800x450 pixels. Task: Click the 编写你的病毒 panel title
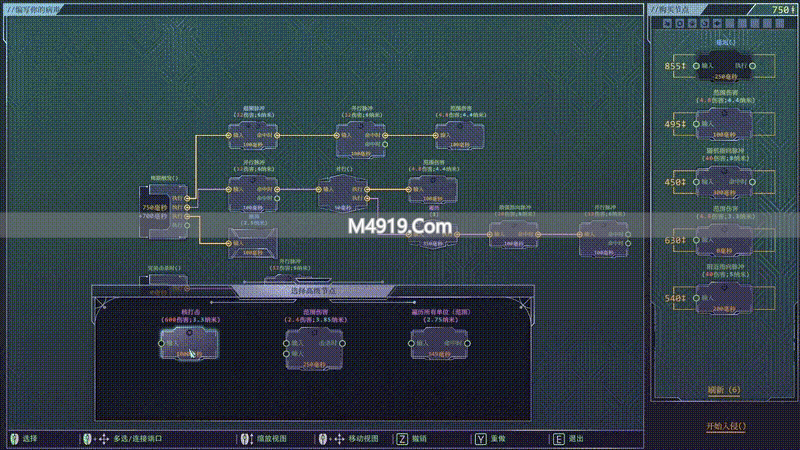tap(33, 8)
